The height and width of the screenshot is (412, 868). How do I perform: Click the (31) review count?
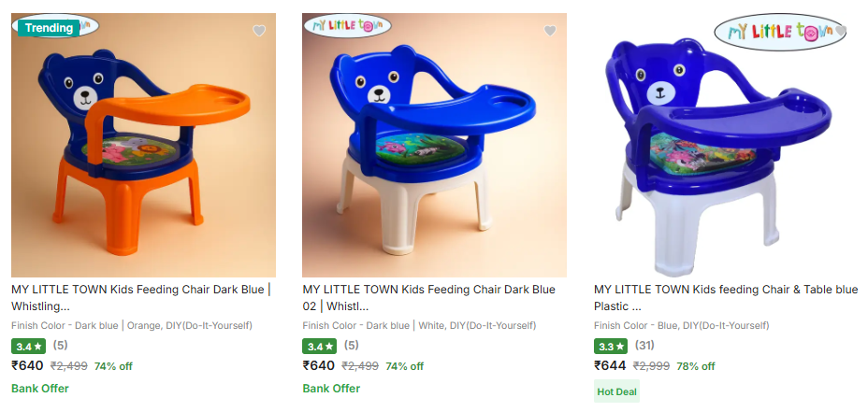pos(644,347)
